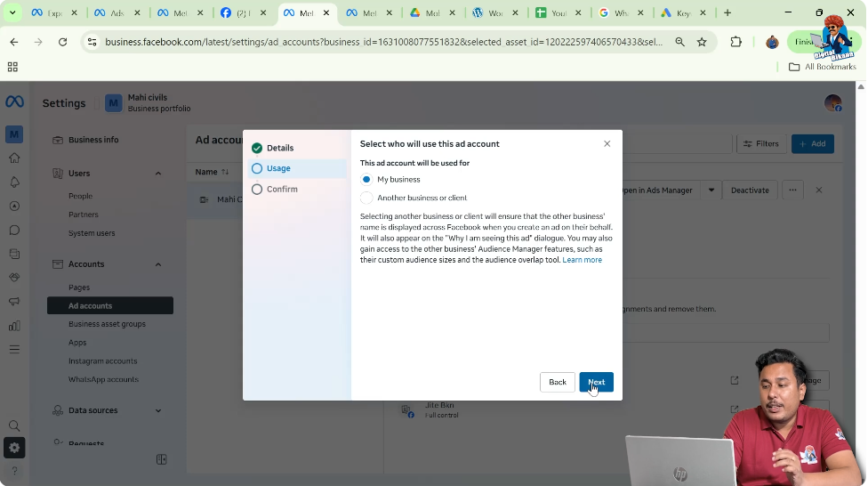The width and height of the screenshot is (868, 486).
Task: Open the apps grid in bookmarks bar
Action: [x=12, y=67]
